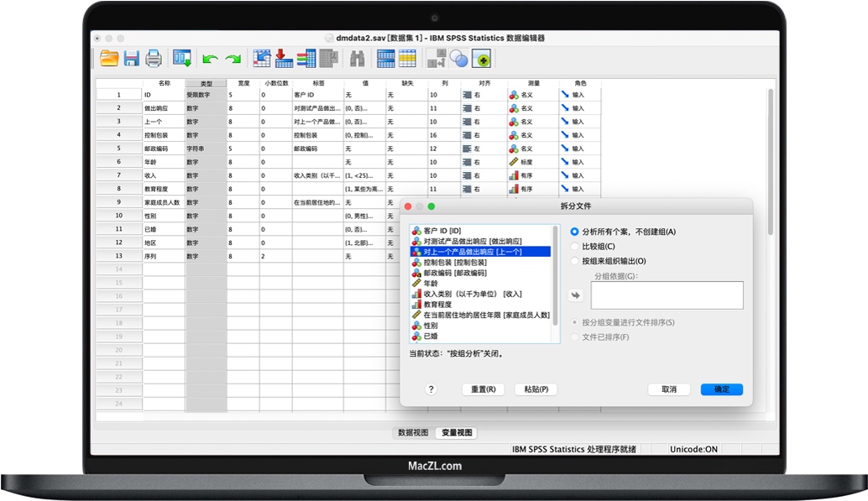Switch to the 数据视图 tab
Image resolution: width=868 pixels, height=501 pixels.
point(413,433)
